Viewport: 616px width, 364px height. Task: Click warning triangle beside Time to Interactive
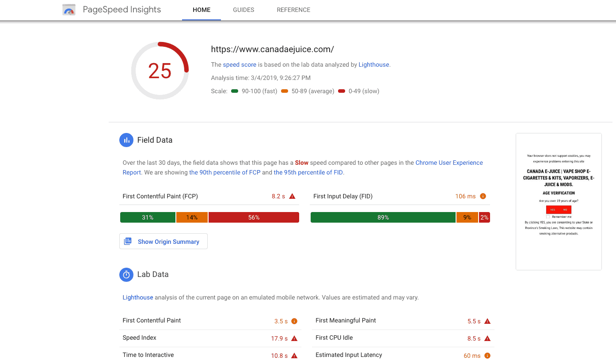tap(294, 356)
